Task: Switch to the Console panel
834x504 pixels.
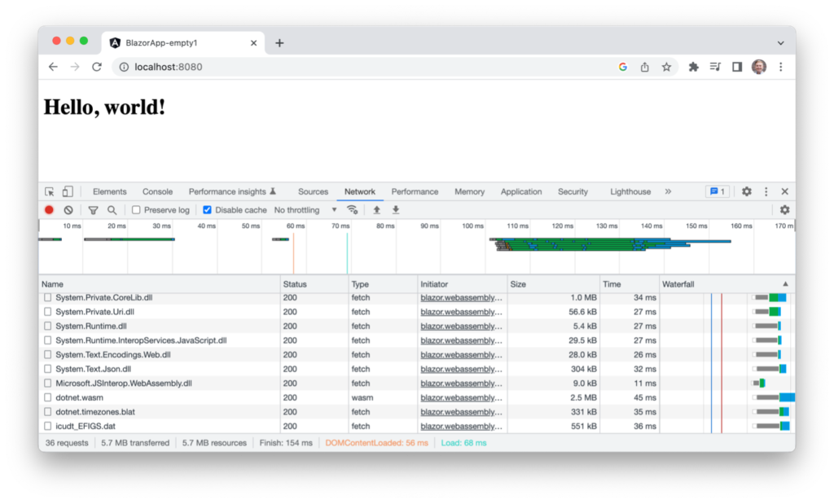Action: pos(157,191)
